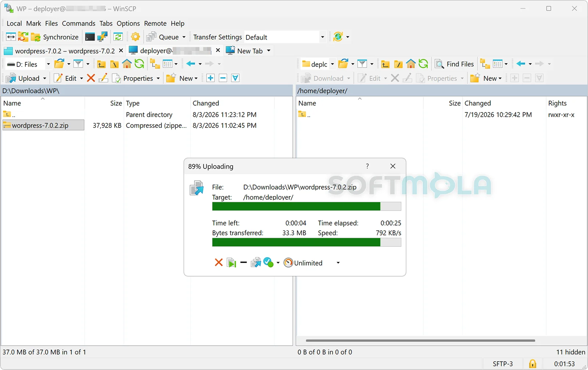Image resolution: width=588 pixels, height=370 pixels.
Task: Click local unselect files minus icon
Action: coord(223,78)
